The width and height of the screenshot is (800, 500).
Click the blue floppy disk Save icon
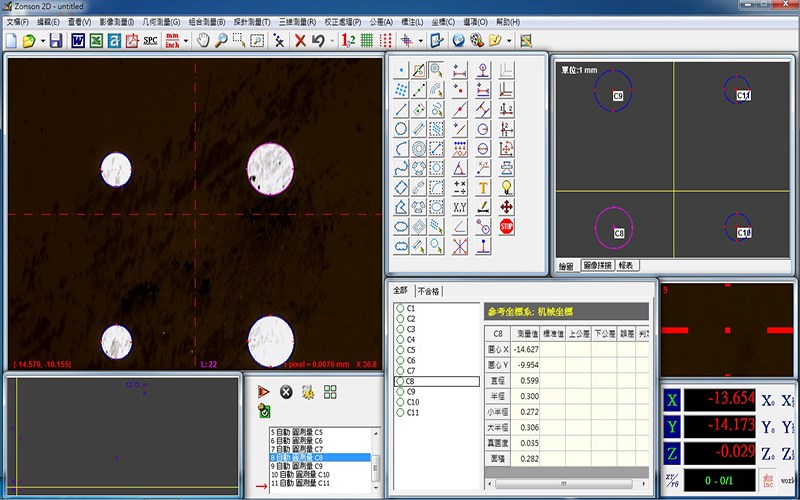56,40
